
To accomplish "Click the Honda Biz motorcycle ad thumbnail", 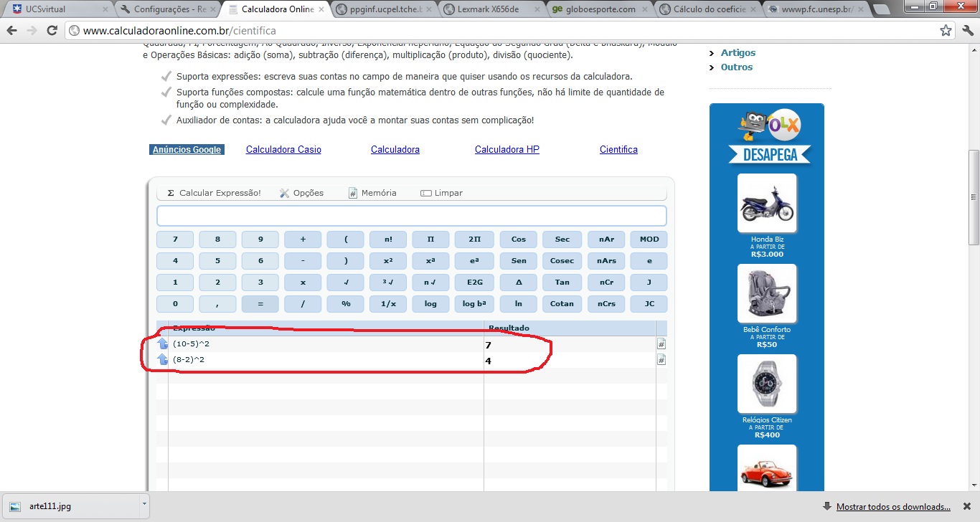I will [767, 204].
